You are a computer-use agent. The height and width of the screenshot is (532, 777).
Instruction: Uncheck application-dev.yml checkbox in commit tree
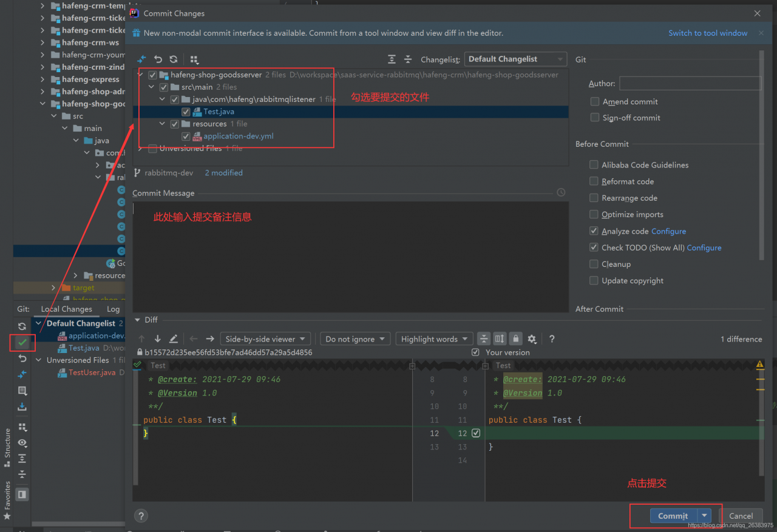[186, 136]
